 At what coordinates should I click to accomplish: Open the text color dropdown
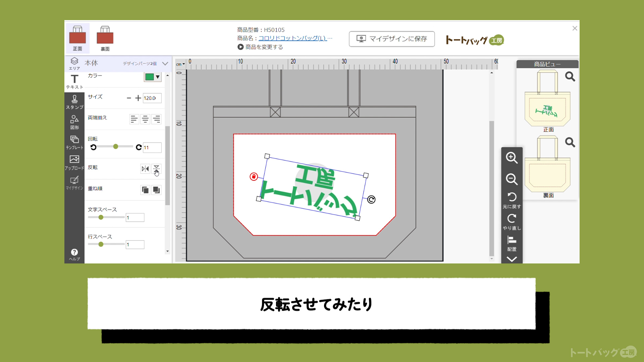153,77
